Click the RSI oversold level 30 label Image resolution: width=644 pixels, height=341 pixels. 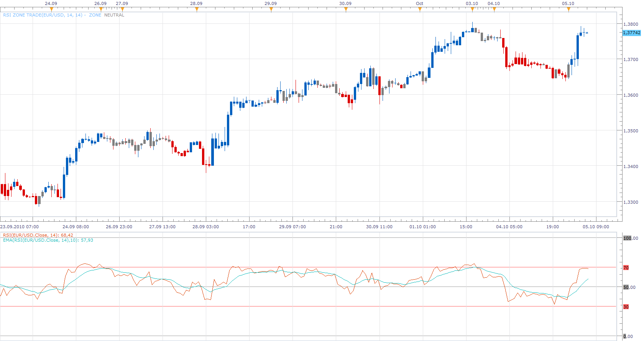click(626, 307)
